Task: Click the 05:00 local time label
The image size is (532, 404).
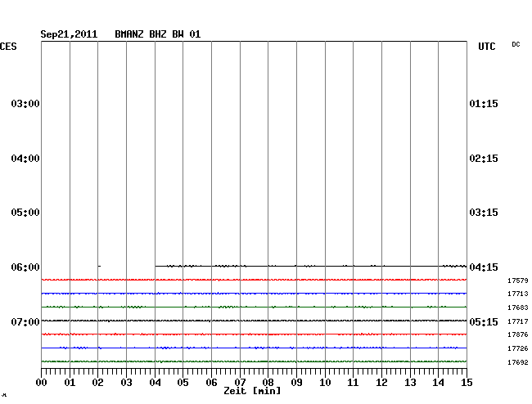Action: pos(25,213)
